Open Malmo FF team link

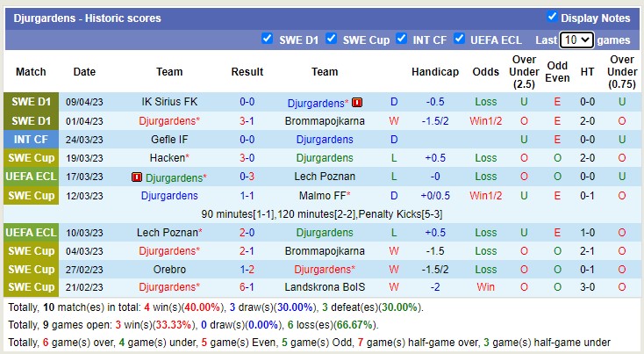(324, 196)
